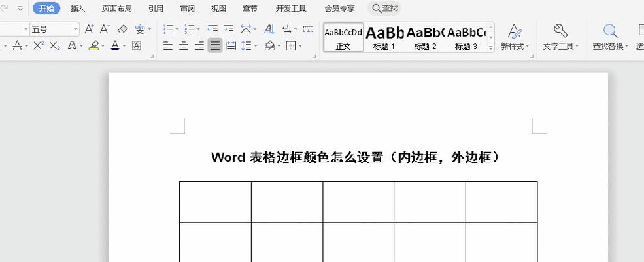This screenshot has width=644, height=262.
Task: Apply outlined text effect A icon
Action: [73, 45]
